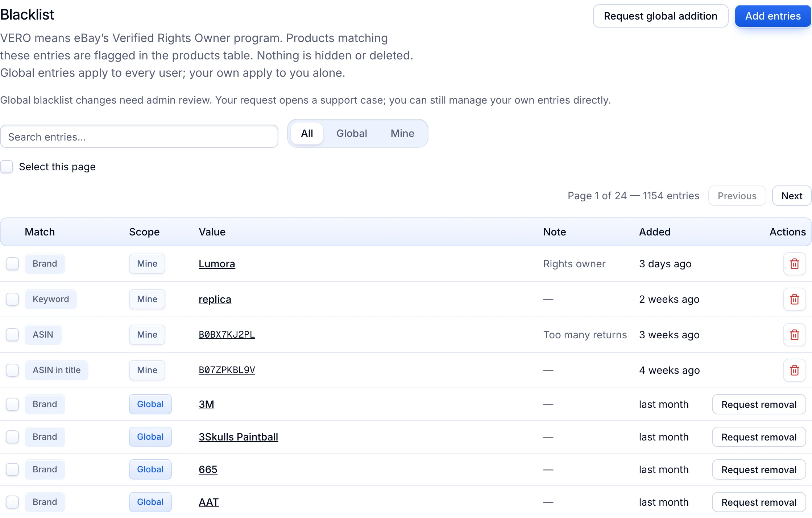
Task: Remove the B07ZPKBL9V entry via trash icon
Action: (x=794, y=370)
